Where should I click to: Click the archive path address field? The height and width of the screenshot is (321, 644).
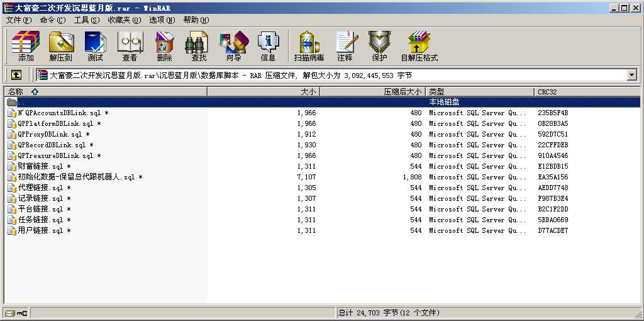331,75
